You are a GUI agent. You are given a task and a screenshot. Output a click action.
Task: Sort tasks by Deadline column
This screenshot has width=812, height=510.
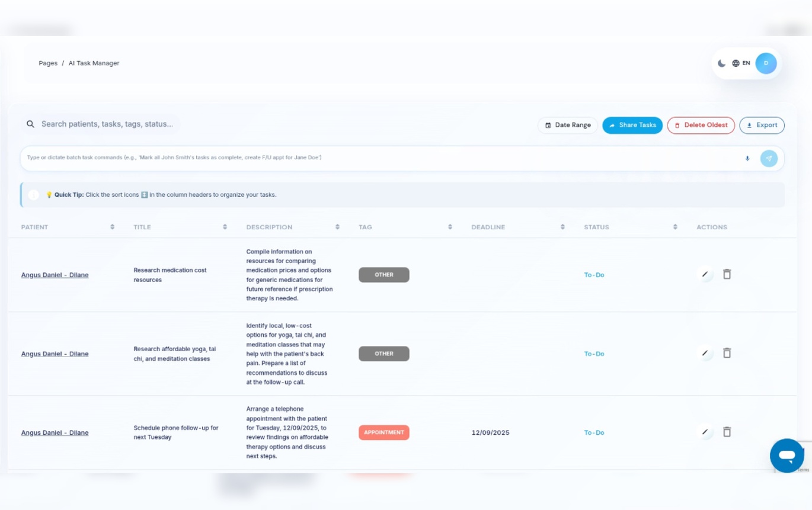click(x=562, y=227)
